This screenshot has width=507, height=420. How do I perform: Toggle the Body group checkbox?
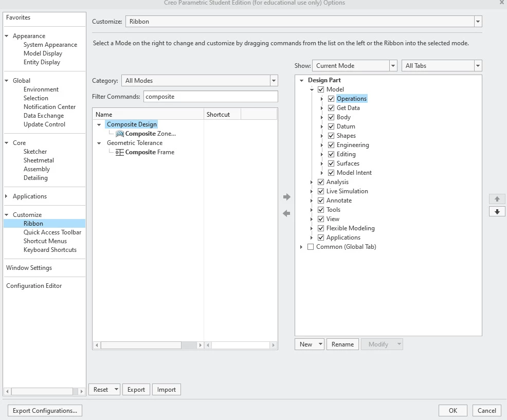[331, 117]
